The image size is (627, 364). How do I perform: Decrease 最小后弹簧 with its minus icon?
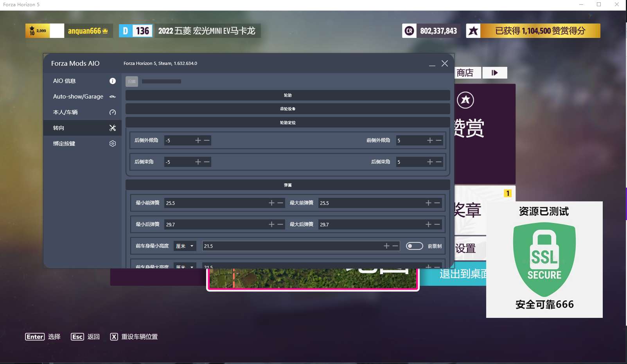[280, 224]
